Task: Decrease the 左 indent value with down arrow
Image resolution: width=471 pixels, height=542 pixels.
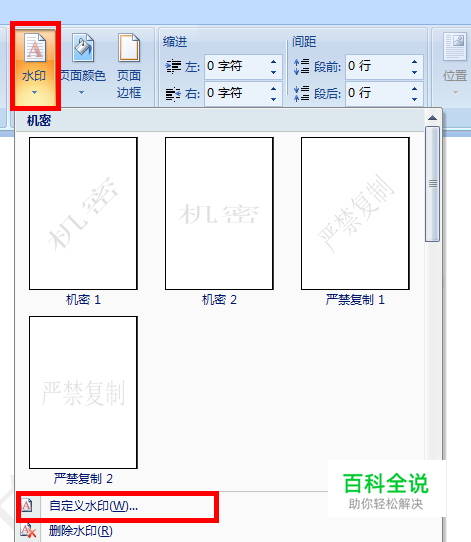Action: point(274,72)
